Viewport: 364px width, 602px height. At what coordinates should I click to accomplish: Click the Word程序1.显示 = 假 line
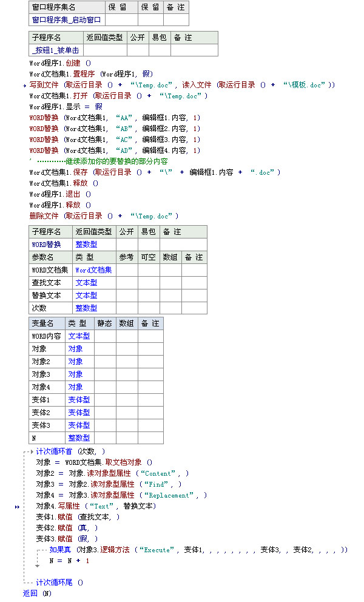tap(66, 106)
